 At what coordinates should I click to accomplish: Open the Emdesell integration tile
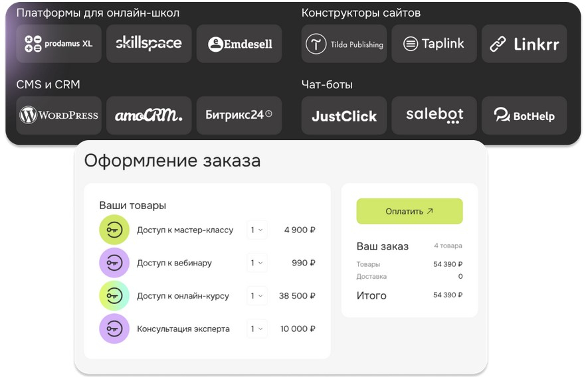pyautogui.click(x=239, y=44)
